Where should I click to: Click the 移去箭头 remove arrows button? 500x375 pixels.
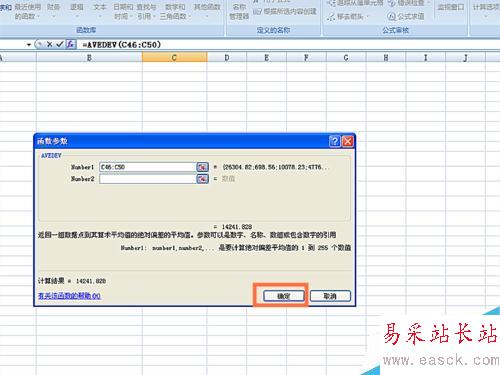(x=348, y=16)
